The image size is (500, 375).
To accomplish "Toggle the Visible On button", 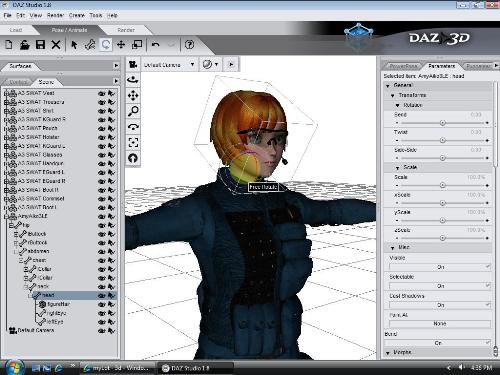I will pyautogui.click(x=440, y=267).
